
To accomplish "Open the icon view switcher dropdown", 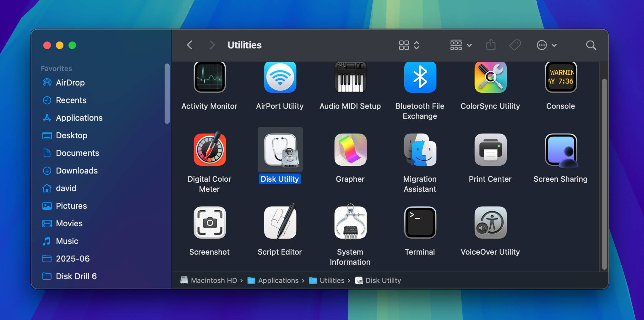I will point(409,45).
